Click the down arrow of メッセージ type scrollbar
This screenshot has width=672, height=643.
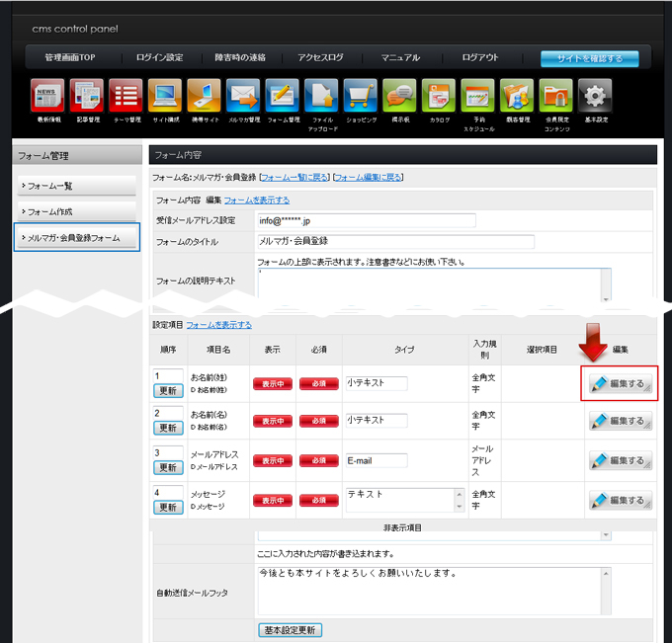[x=459, y=506]
